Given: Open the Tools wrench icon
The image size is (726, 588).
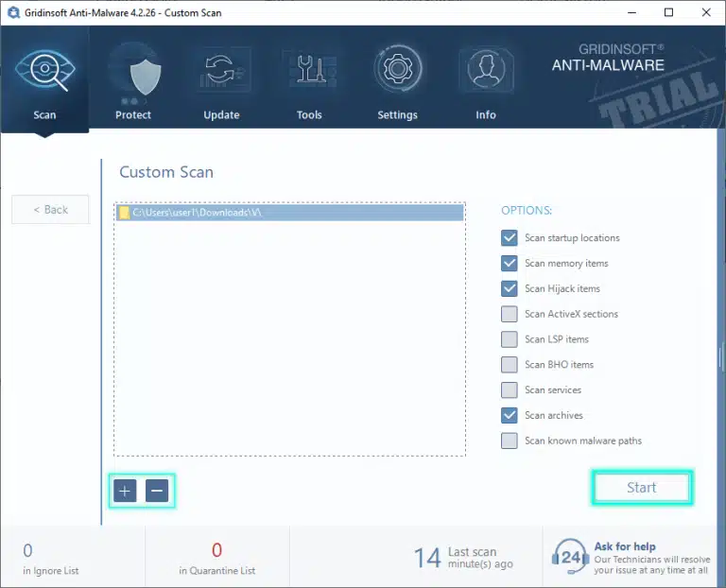Looking at the screenshot, I should (x=309, y=69).
